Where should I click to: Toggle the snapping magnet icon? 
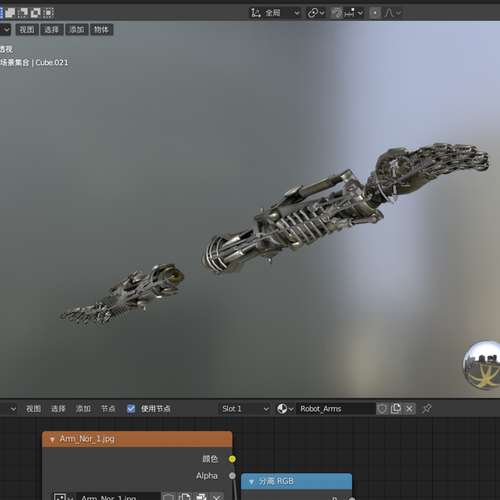tap(337, 13)
